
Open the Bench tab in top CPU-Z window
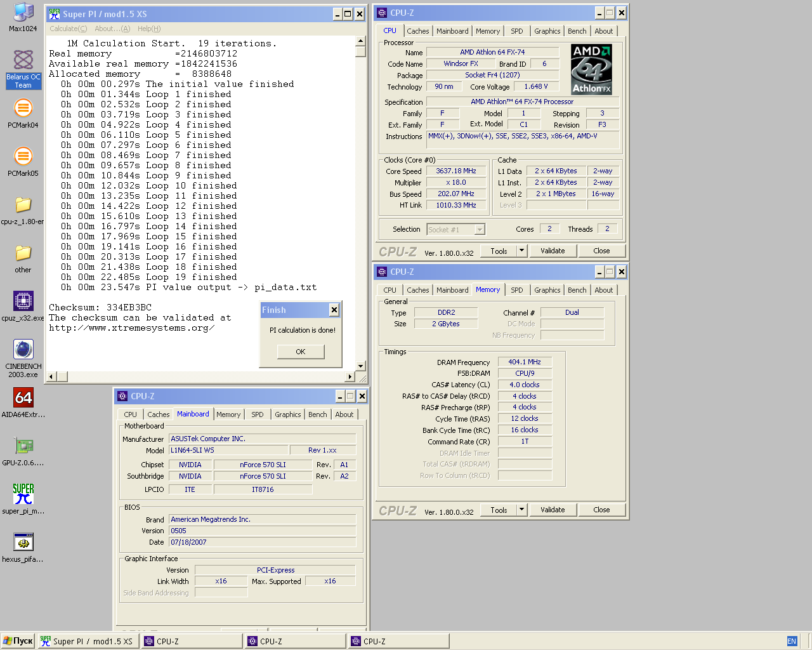tap(577, 31)
